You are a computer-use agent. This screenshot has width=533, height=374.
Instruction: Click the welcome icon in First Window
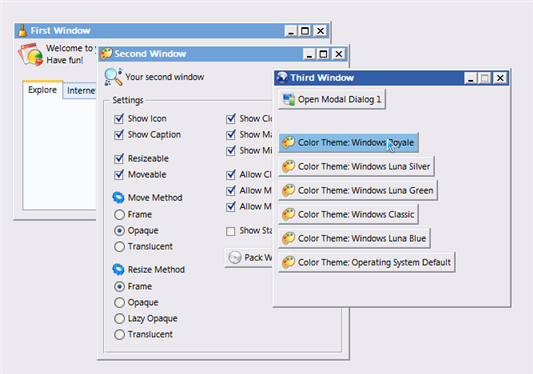(x=31, y=54)
